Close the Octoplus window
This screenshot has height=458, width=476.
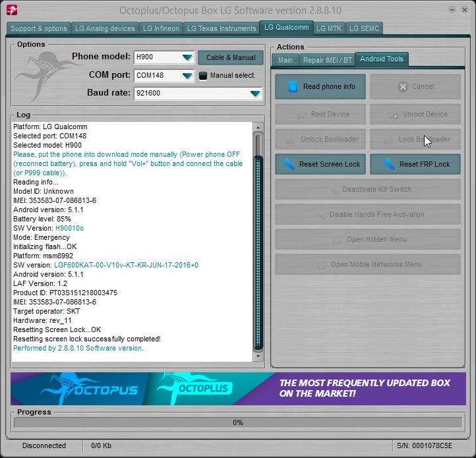(x=465, y=10)
